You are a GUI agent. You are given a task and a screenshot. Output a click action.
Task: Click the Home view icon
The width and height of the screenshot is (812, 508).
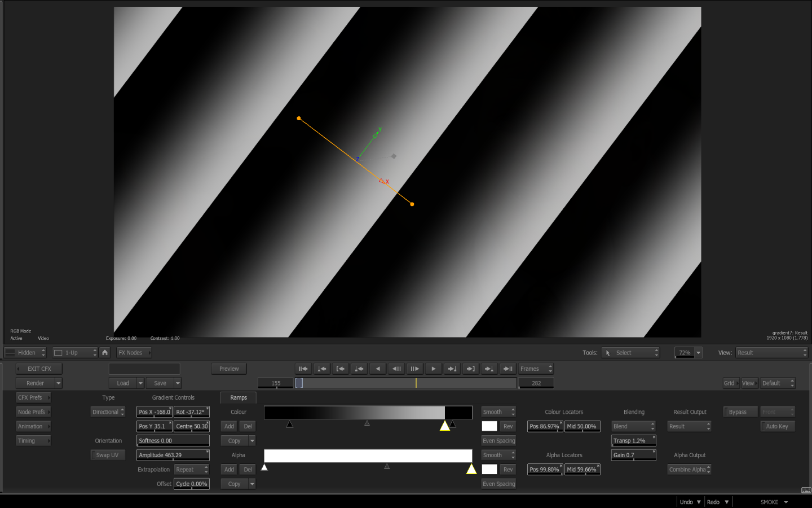(x=105, y=353)
